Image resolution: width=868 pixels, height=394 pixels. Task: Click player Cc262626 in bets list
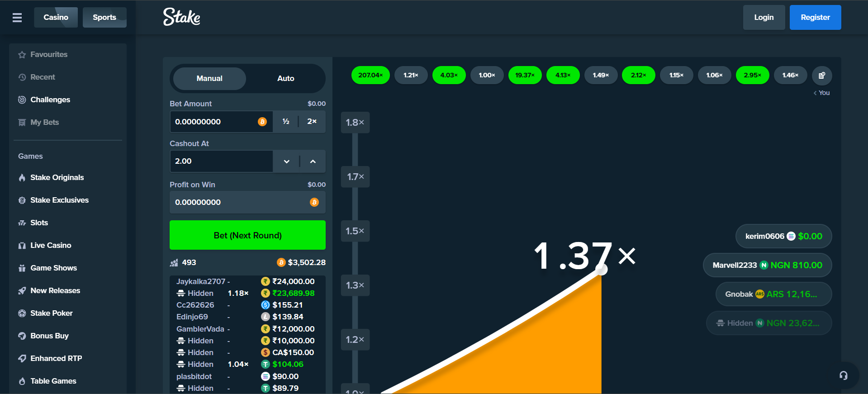tap(195, 305)
